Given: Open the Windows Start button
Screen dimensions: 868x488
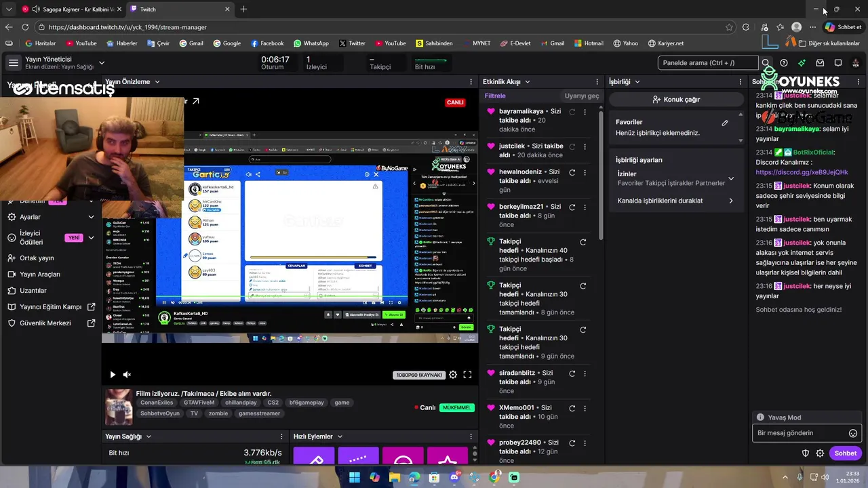Looking at the screenshot, I should click(x=355, y=477).
